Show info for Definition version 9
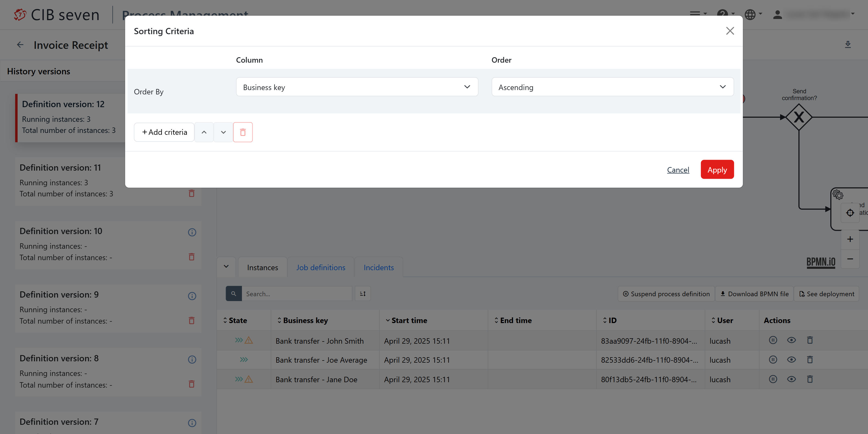868x434 pixels. point(192,296)
